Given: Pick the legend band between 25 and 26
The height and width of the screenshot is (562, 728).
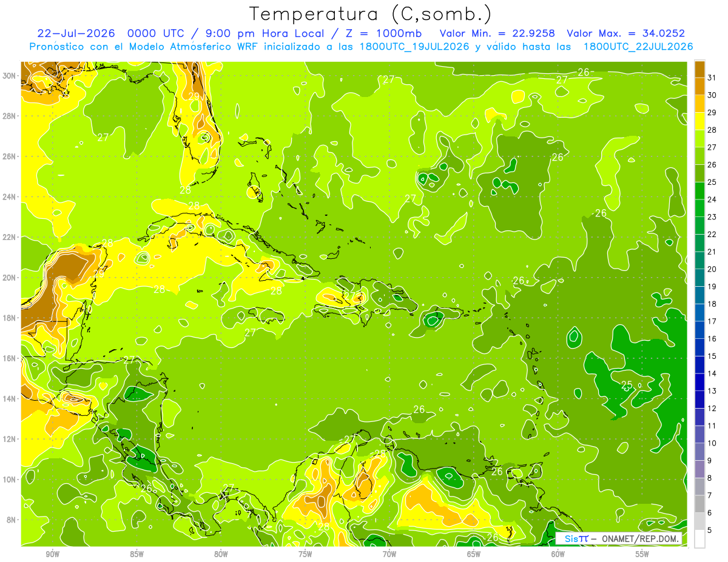Looking at the screenshot, I should pyautogui.click(x=699, y=173).
